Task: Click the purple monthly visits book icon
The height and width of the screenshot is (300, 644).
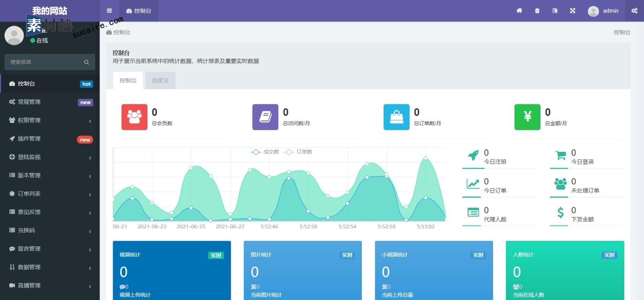Action: click(265, 117)
